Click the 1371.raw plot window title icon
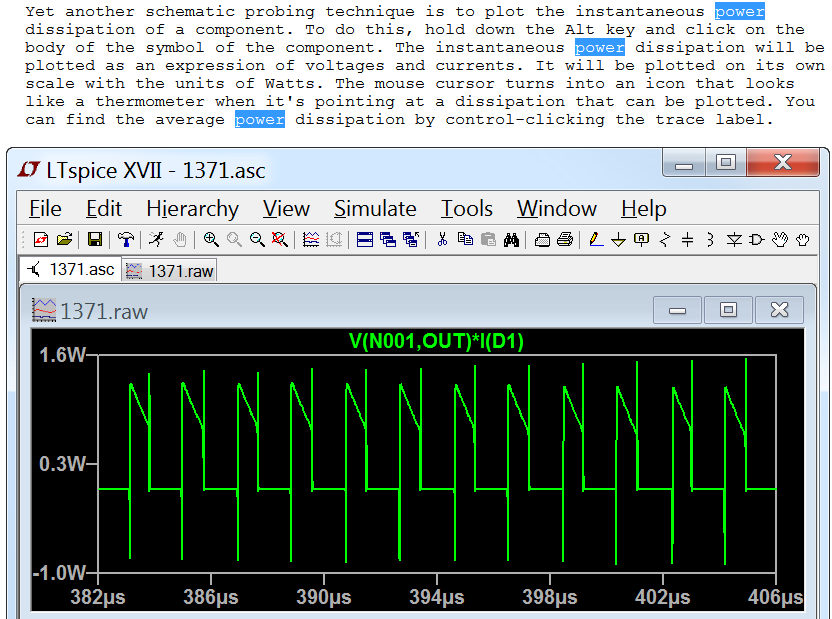Screen dimensions: 832x619 [x=44, y=310]
